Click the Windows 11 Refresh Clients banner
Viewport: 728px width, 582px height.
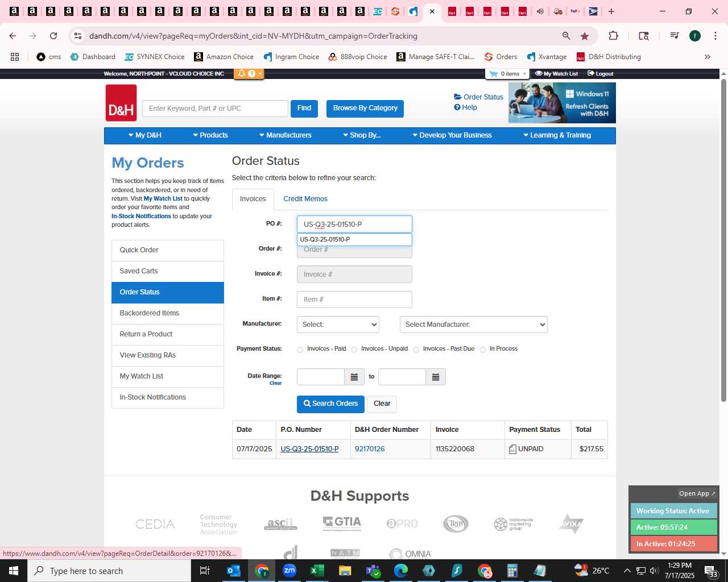[x=562, y=103]
